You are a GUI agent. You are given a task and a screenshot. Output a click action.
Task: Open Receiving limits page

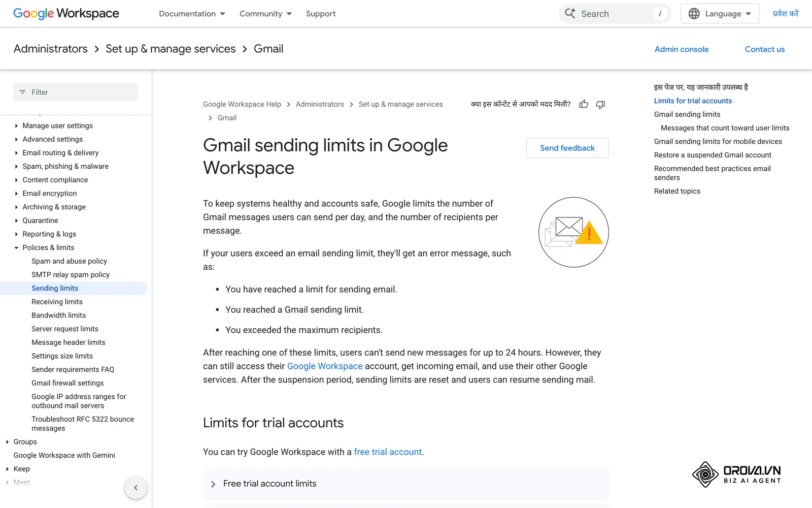tap(57, 302)
